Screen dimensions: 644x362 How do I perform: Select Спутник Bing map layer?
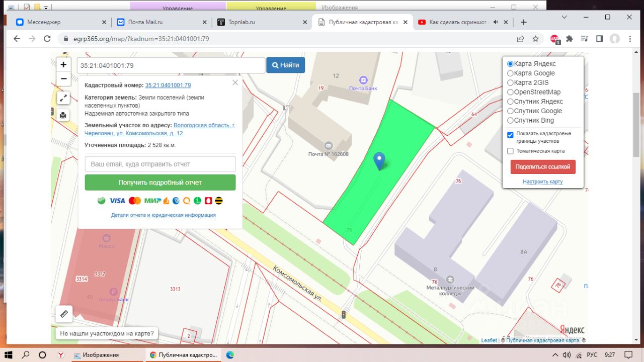coord(510,121)
